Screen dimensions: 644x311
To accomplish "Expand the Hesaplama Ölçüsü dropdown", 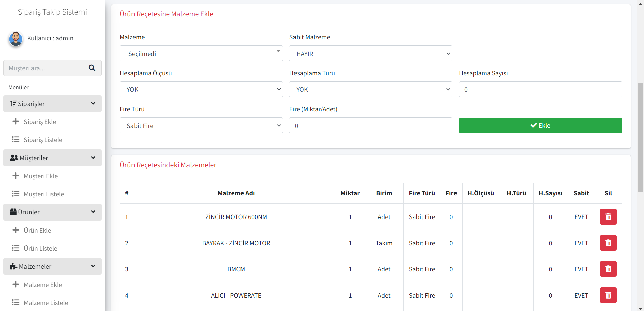I will point(201,89).
